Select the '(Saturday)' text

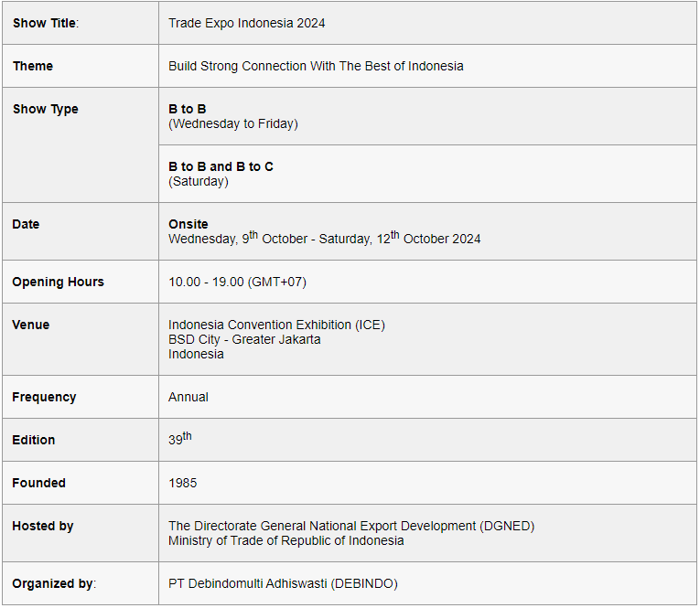pyautogui.click(x=199, y=182)
